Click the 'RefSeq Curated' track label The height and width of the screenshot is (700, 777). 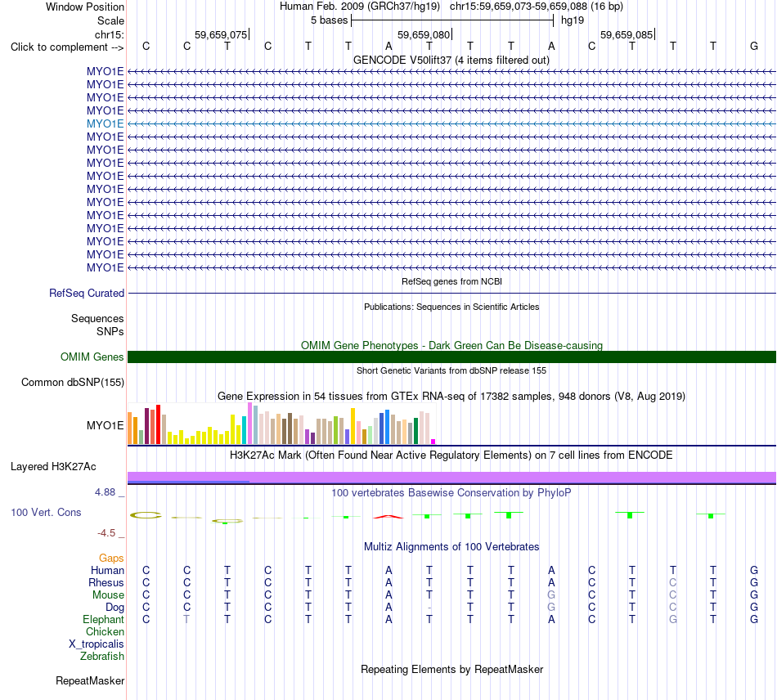(86, 294)
